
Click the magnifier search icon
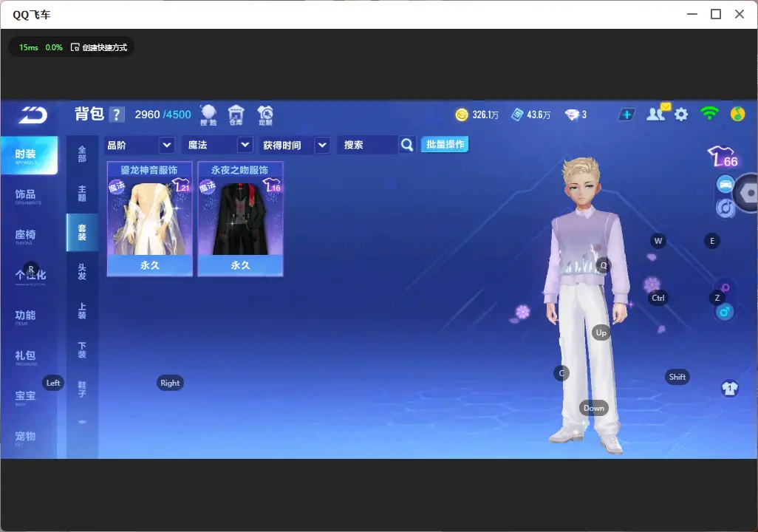[407, 145]
